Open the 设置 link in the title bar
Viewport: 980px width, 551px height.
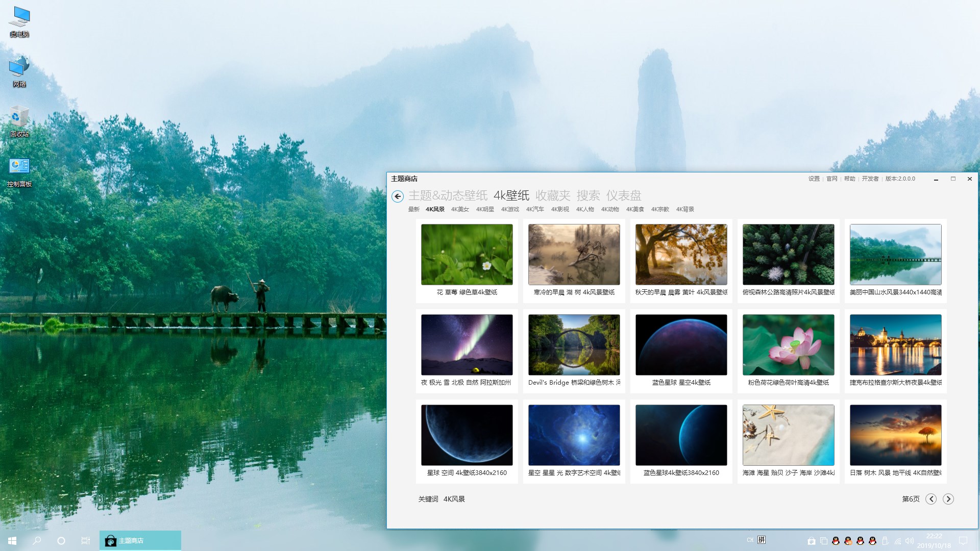(x=814, y=179)
